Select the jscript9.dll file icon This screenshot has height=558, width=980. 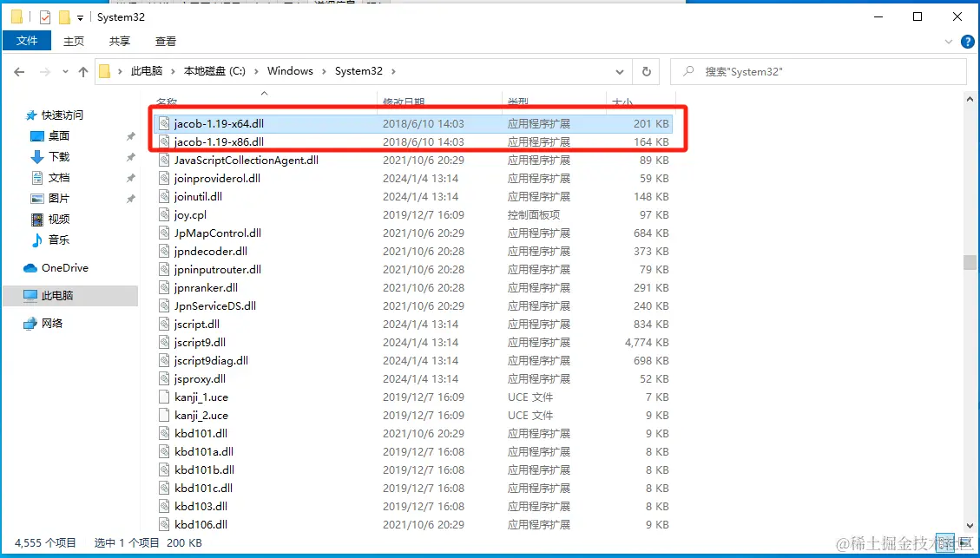[164, 343]
